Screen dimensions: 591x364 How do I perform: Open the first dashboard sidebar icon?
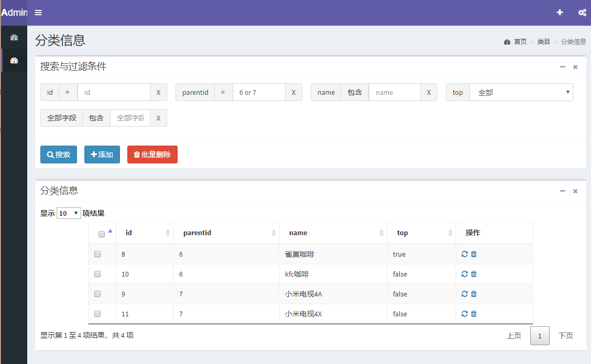pyautogui.click(x=14, y=37)
